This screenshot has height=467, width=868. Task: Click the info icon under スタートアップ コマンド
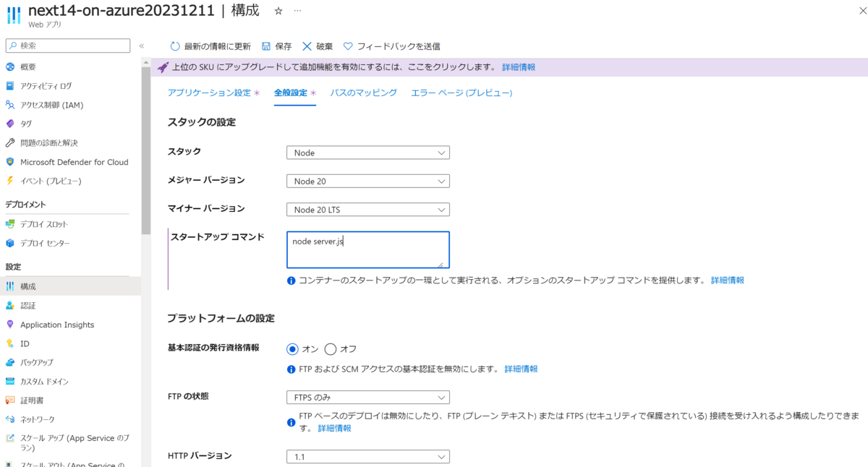[x=292, y=280]
